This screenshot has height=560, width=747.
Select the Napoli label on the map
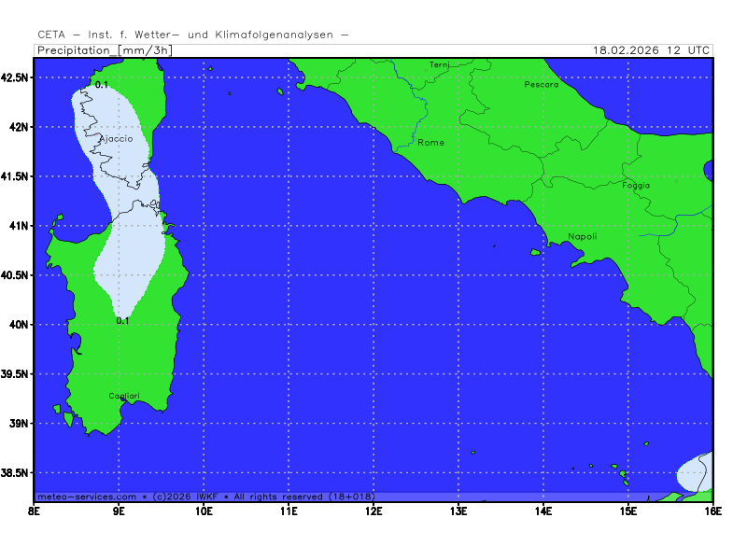click(582, 237)
